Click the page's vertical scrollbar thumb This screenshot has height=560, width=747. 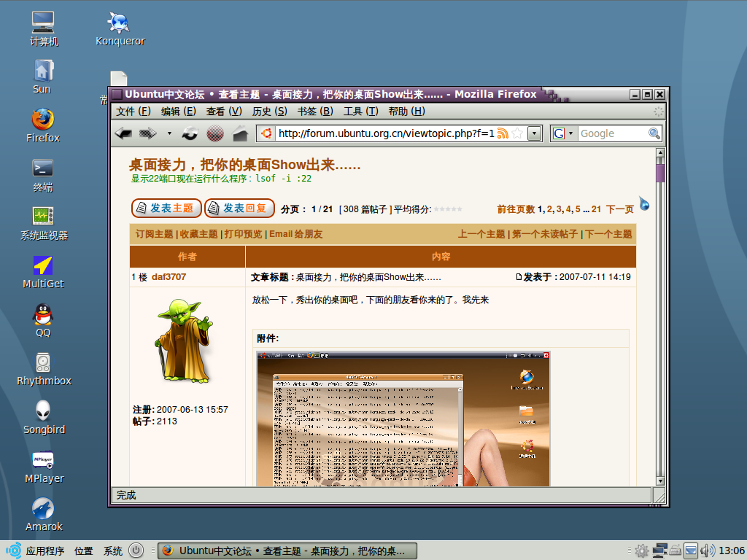pyautogui.click(x=660, y=173)
